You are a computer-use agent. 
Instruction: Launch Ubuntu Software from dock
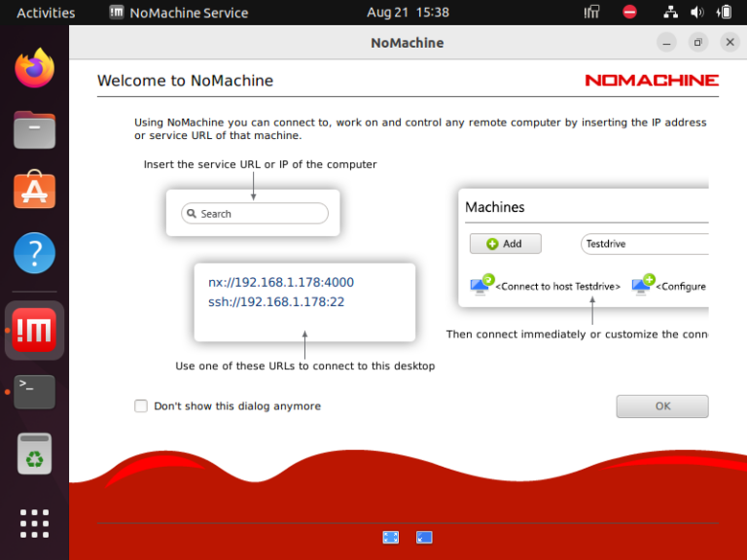click(x=34, y=190)
